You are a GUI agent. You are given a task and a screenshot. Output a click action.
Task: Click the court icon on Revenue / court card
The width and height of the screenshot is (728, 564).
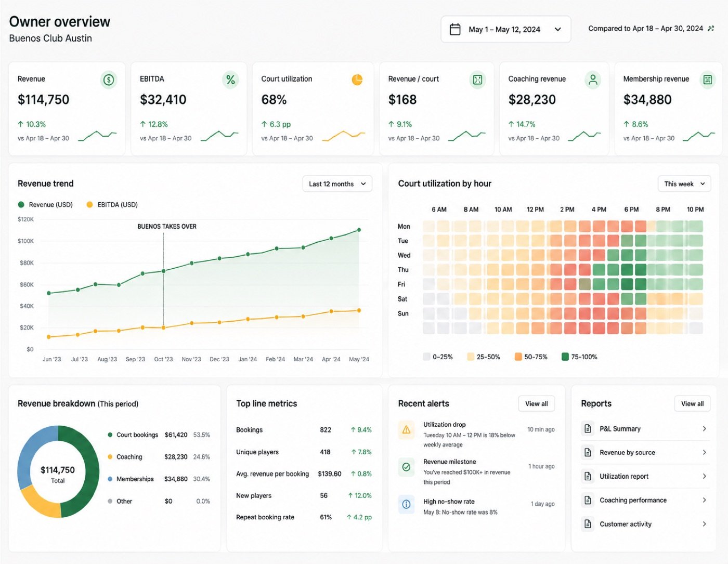(x=477, y=80)
